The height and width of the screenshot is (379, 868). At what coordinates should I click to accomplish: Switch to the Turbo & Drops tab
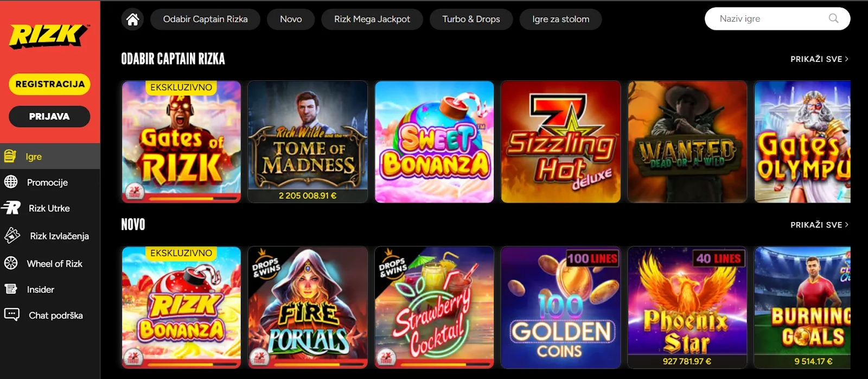point(471,19)
